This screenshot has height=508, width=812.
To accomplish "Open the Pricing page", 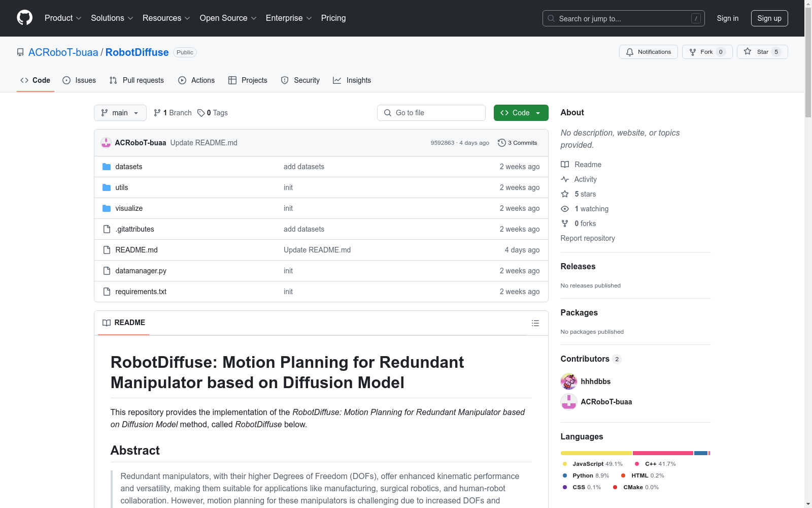I will pos(333,18).
